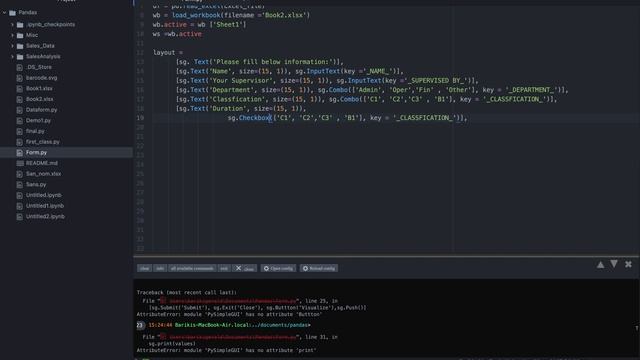
Task: Open README.md in the tree
Action: click(x=42, y=163)
